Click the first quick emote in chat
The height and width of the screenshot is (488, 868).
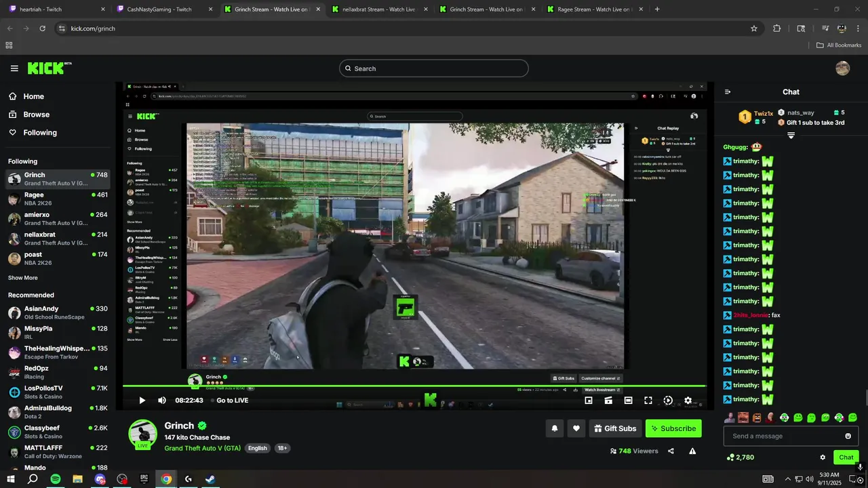[730, 418]
